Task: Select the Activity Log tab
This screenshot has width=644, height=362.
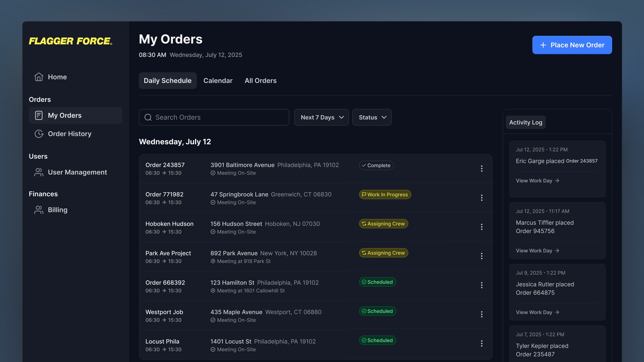Action: pos(525,122)
